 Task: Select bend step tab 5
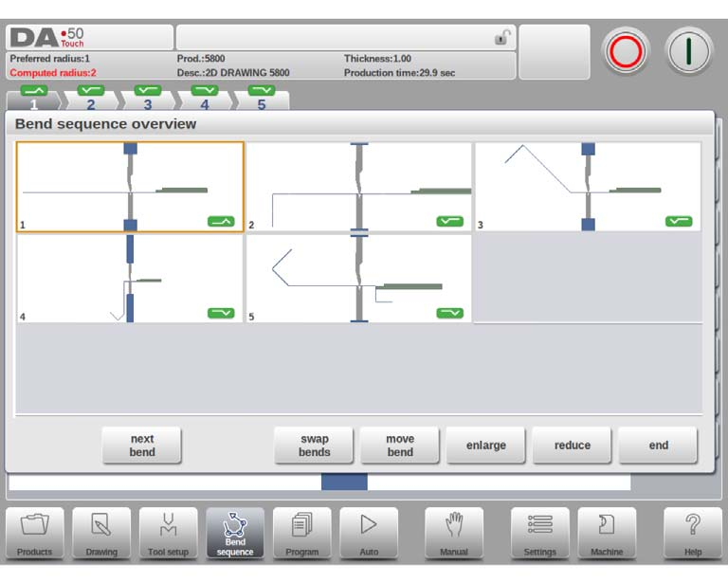(x=262, y=102)
